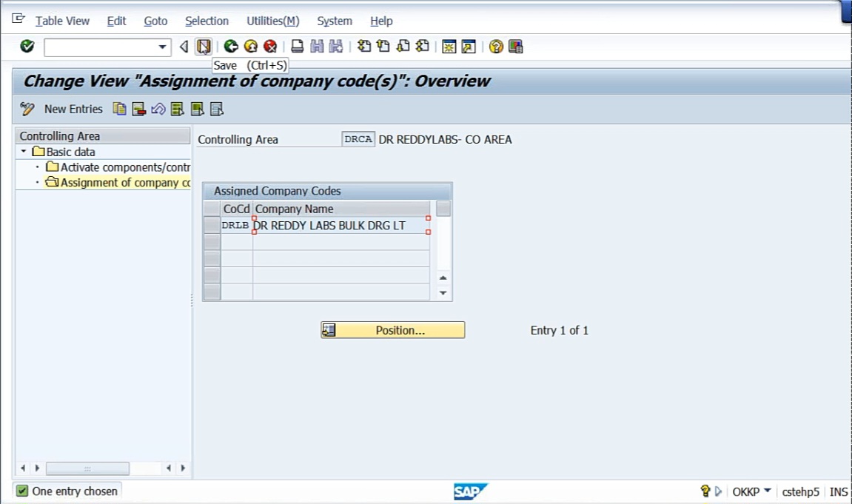This screenshot has height=504, width=852.
Task: Click the Controlling Area DRCA field
Action: click(358, 140)
